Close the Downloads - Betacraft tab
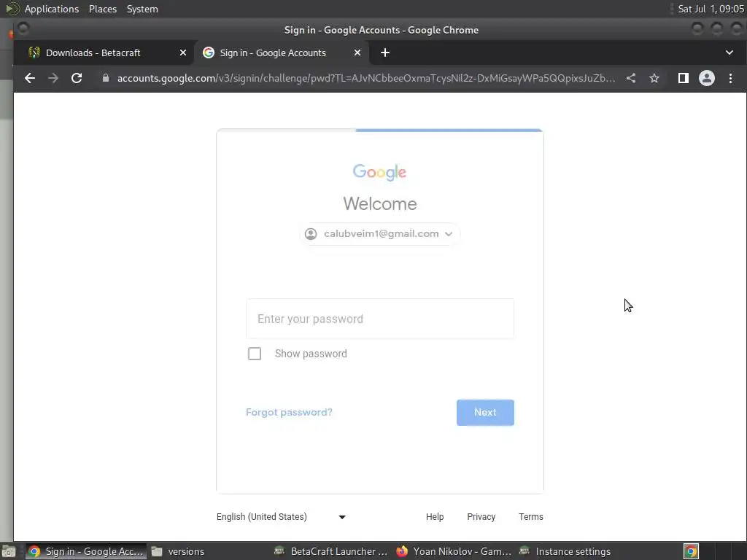Image resolution: width=747 pixels, height=560 pixels. pyautogui.click(x=183, y=52)
